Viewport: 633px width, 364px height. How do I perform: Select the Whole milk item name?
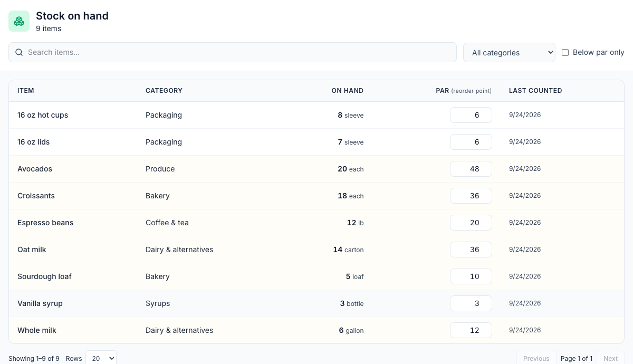point(37,330)
